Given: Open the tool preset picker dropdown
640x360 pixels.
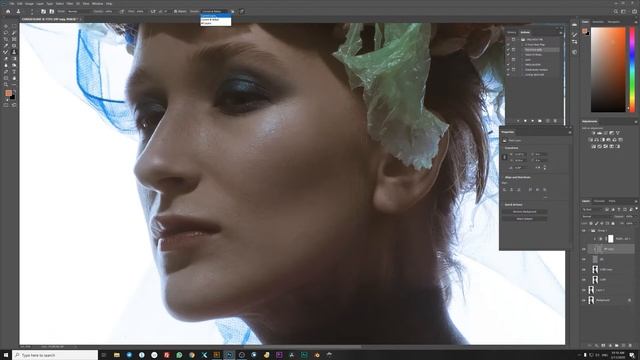Looking at the screenshot, I should coord(20,11).
